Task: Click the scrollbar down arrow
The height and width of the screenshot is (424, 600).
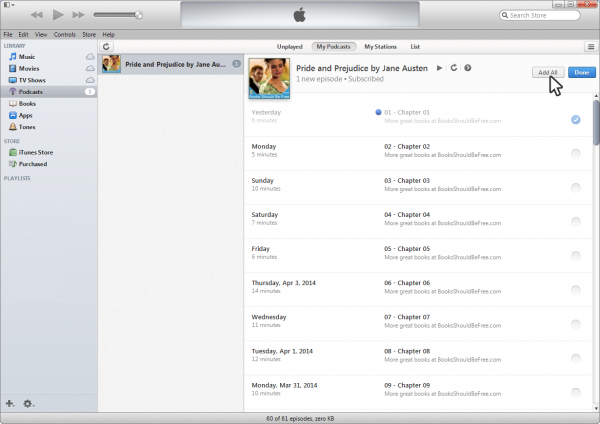Action: tap(596, 408)
